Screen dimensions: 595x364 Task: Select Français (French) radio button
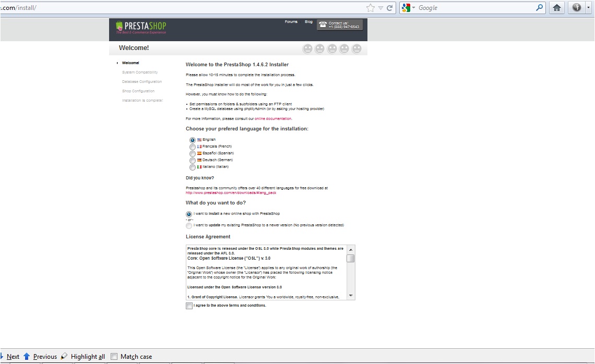[x=193, y=147]
